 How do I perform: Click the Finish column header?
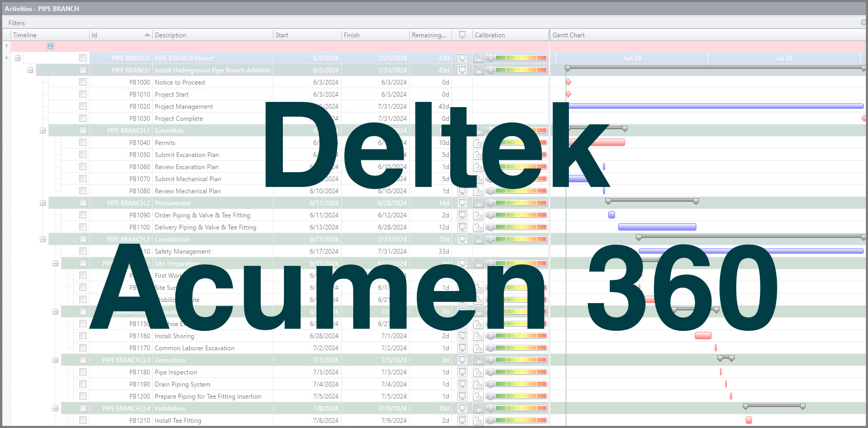375,35
